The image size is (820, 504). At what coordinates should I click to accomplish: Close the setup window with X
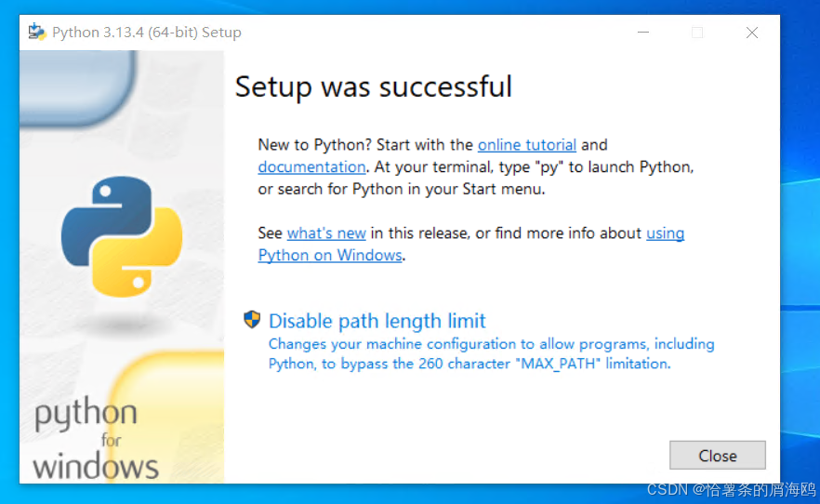(751, 33)
